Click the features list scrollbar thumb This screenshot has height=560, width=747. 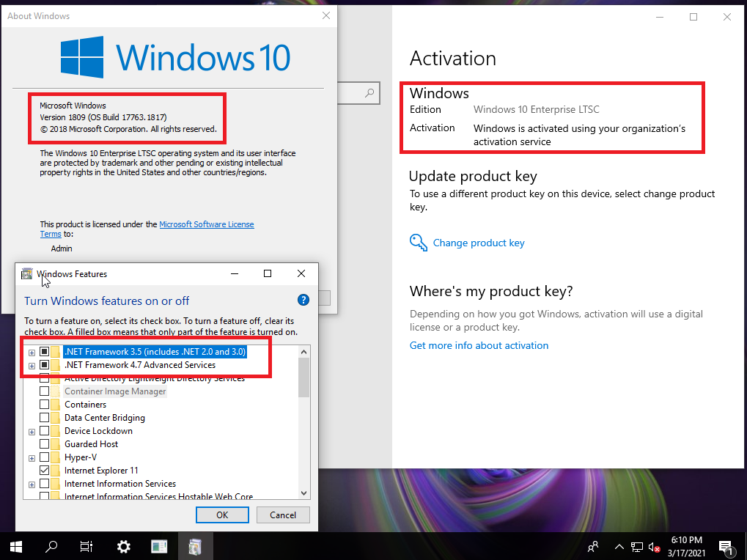point(304,377)
